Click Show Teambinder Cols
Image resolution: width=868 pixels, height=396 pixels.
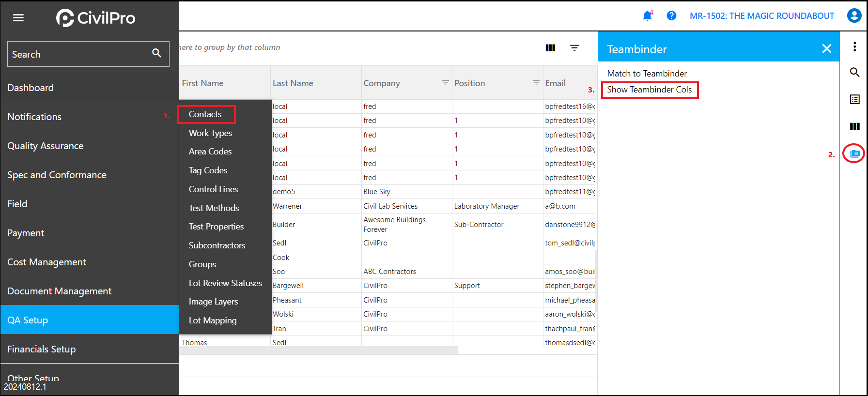pyautogui.click(x=650, y=90)
